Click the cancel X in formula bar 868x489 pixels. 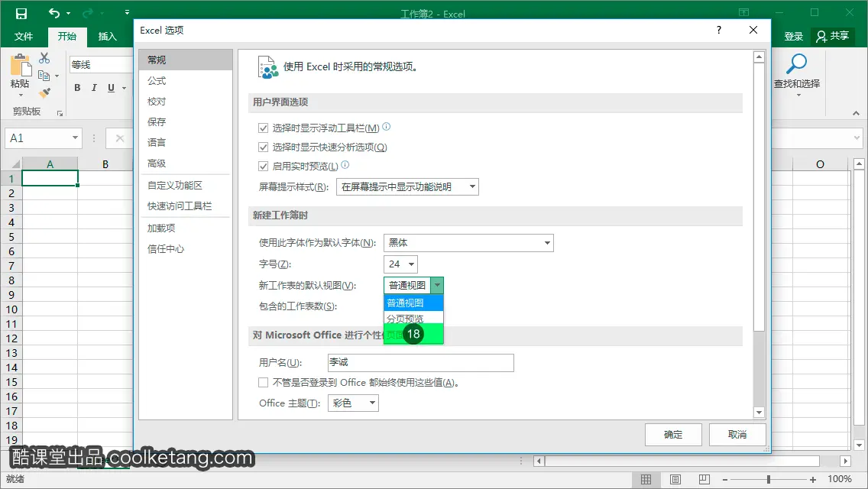119,138
